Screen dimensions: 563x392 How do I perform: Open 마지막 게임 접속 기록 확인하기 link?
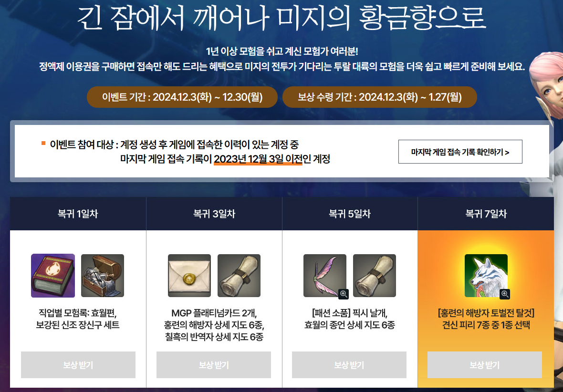pos(460,152)
